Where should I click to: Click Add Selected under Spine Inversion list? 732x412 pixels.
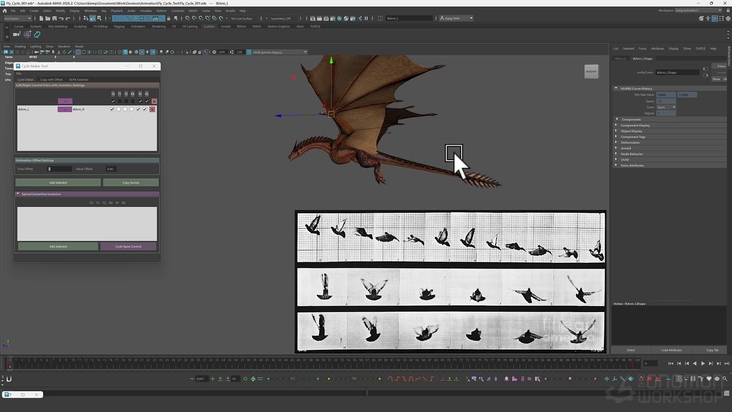coord(58,246)
